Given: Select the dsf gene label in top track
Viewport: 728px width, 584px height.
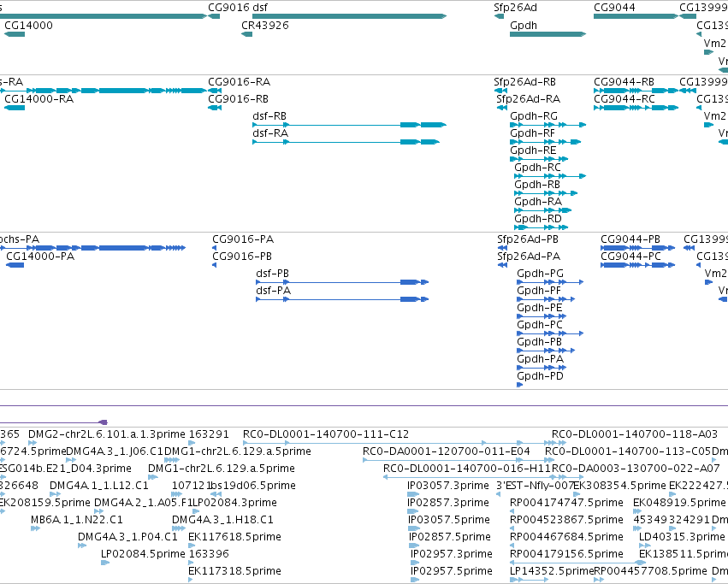Looking at the screenshot, I should pyautogui.click(x=260, y=8).
